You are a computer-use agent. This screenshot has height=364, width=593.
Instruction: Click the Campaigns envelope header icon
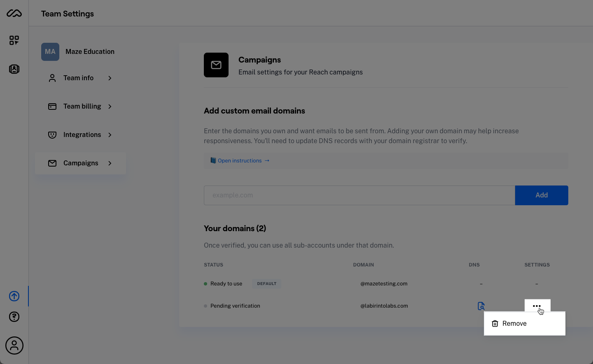[x=216, y=65]
